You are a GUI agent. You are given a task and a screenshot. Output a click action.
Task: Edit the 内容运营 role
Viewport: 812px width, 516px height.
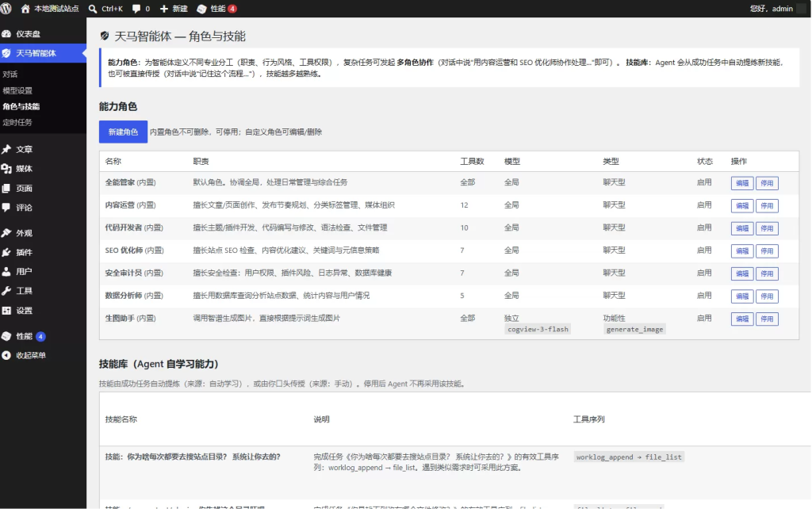pyautogui.click(x=742, y=205)
